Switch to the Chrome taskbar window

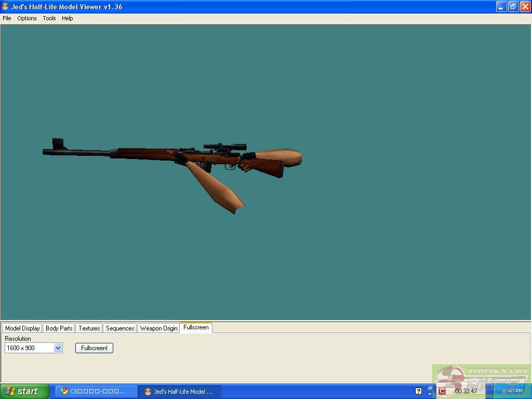pyautogui.click(x=96, y=391)
